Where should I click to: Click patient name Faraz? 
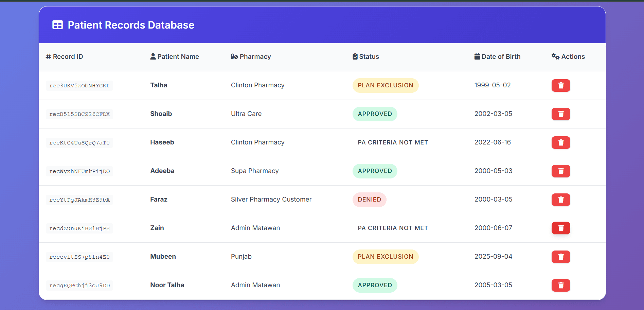point(159,200)
